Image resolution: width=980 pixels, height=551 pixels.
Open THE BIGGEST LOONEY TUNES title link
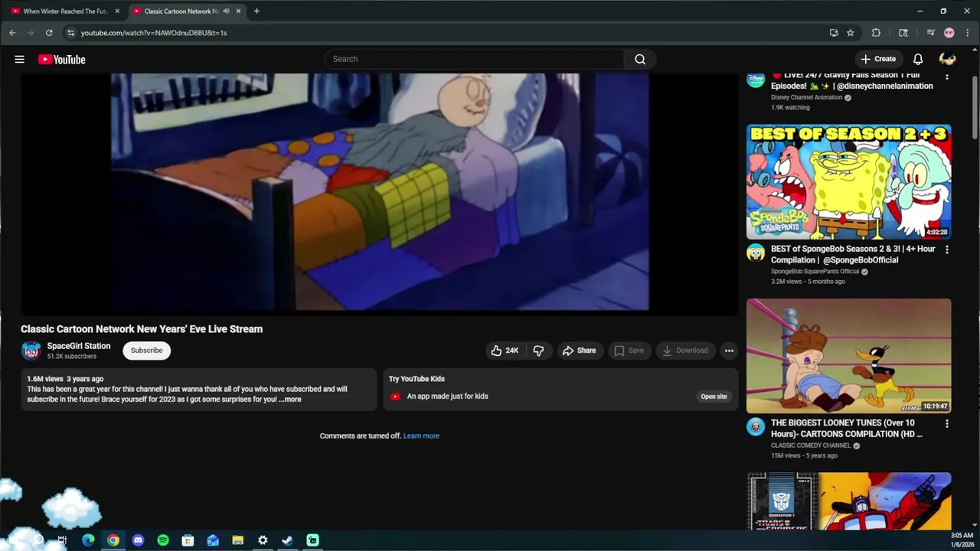click(x=846, y=429)
